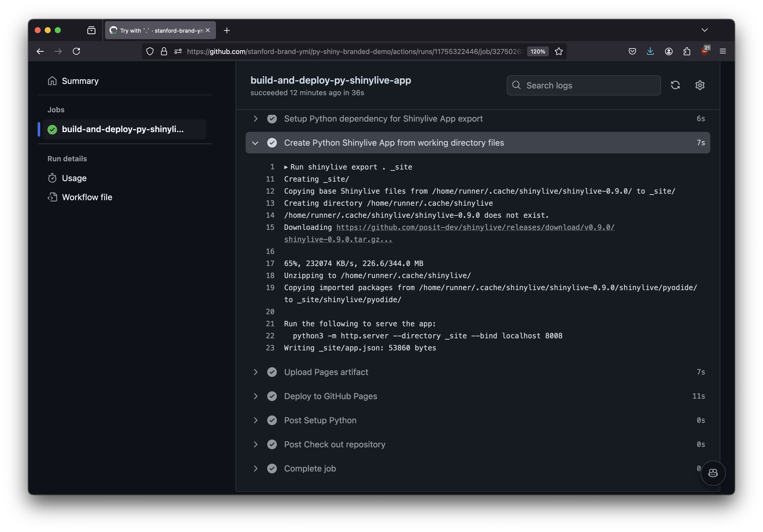
Task: Click status check on Deploy to GitHub Pages
Action: coord(272,396)
